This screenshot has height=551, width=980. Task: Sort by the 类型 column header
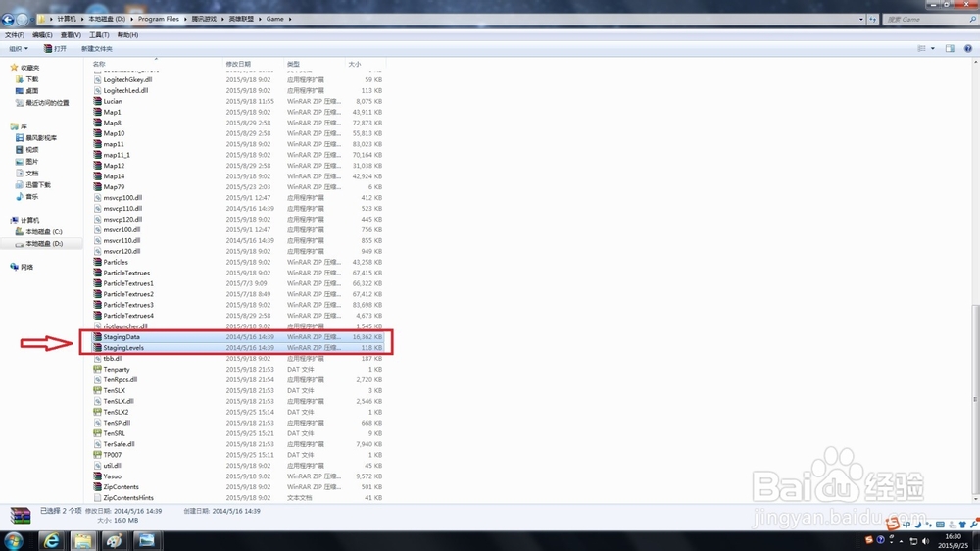[315, 64]
